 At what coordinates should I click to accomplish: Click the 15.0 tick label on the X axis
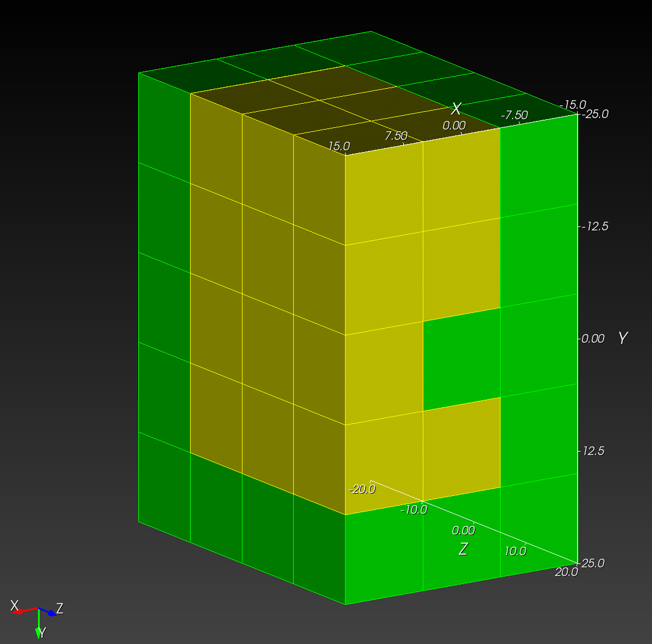click(x=339, y=146)
